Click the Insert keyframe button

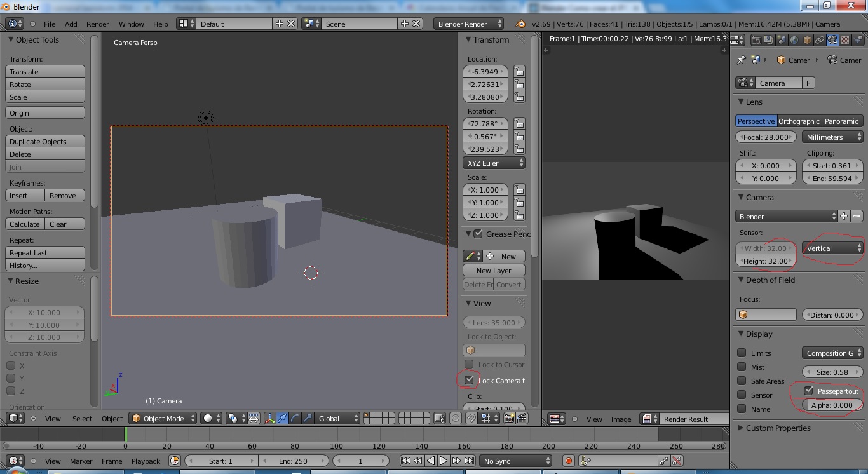(x=25, y=196)
